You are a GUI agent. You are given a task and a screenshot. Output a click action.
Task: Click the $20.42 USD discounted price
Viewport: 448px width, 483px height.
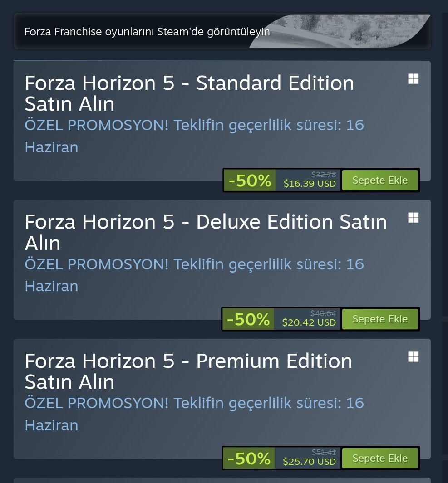point(309,322)
